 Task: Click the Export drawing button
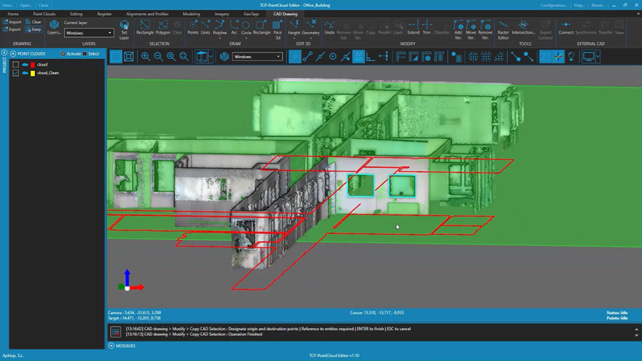tap(12, 29)
